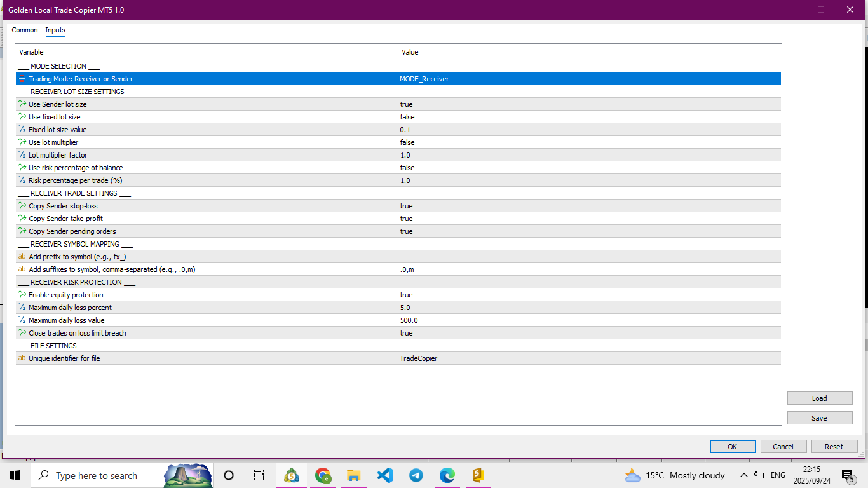Switch to the Common tab
868x488 pixels.
click(x=25, y=30)
